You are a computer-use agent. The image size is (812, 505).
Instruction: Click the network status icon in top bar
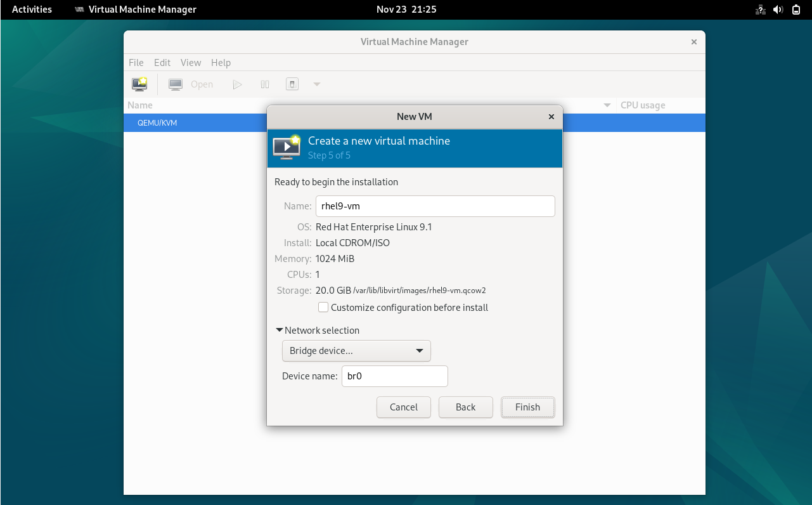(761, 10)
